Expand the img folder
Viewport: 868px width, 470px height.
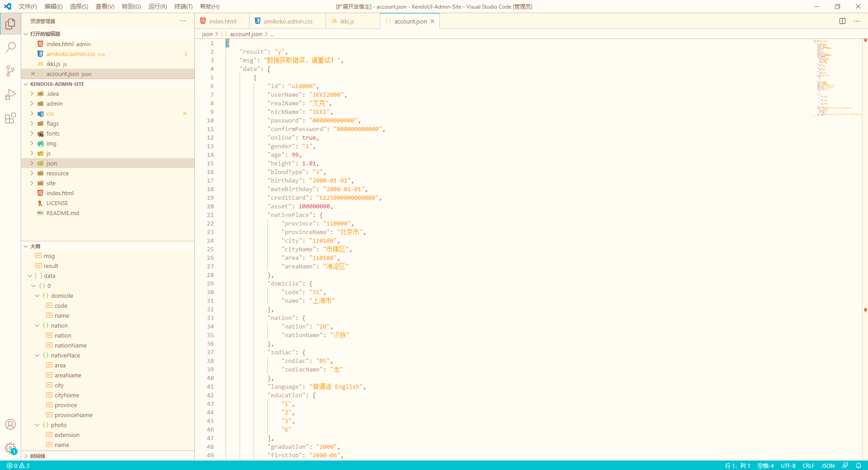(x=108, y=143)
